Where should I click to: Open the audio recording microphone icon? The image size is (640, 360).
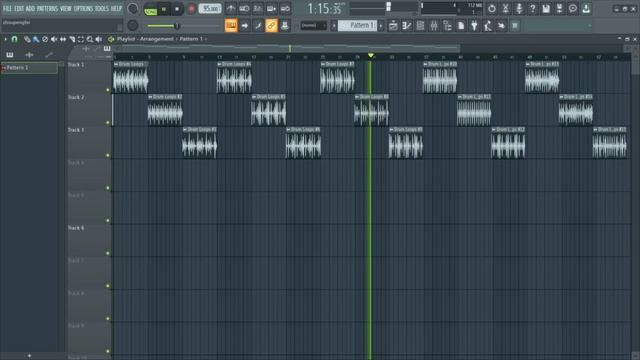pyautogui.click(x=519, y=8)
